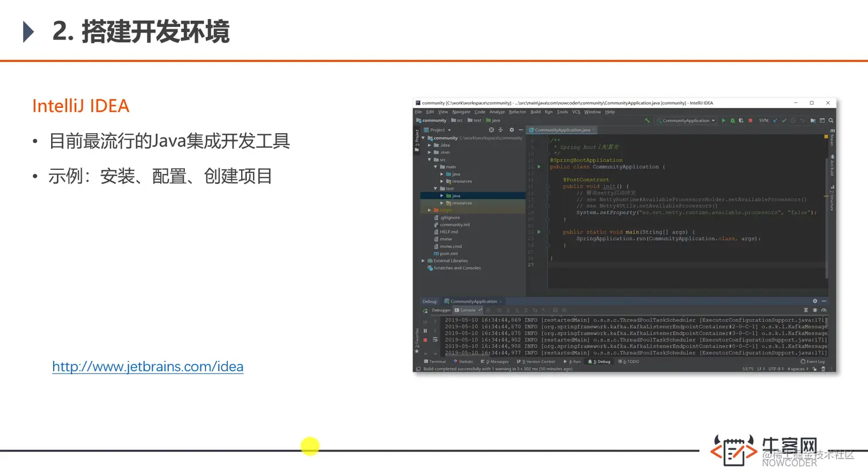Open the 4: Run tool window
The width and height of the screenshot is (868, 474).
[x=572, y=362]
